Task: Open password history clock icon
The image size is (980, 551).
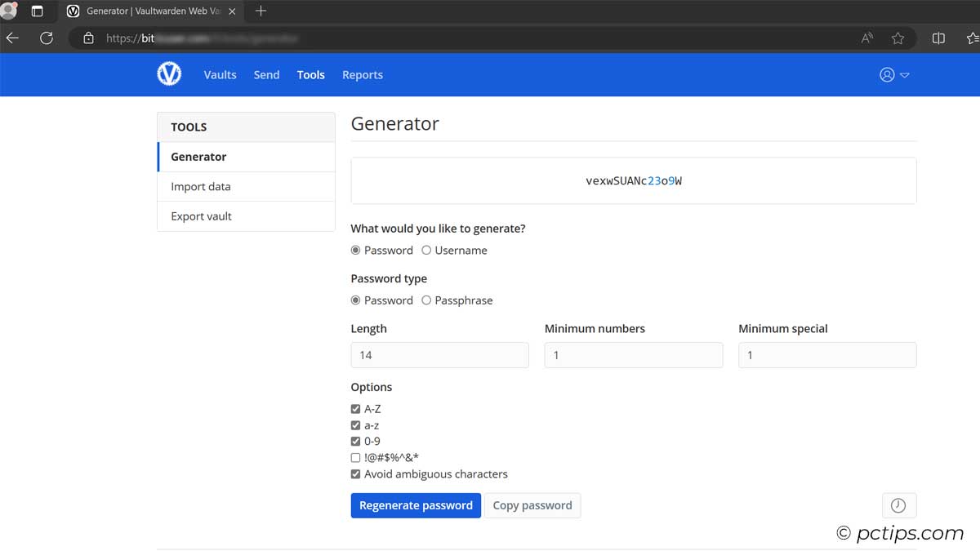Action: 898,505
